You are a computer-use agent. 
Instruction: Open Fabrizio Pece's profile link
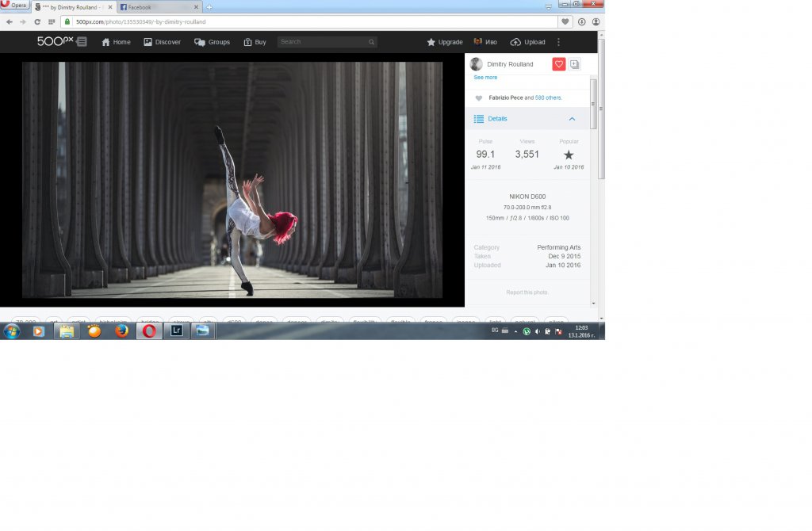505,97
